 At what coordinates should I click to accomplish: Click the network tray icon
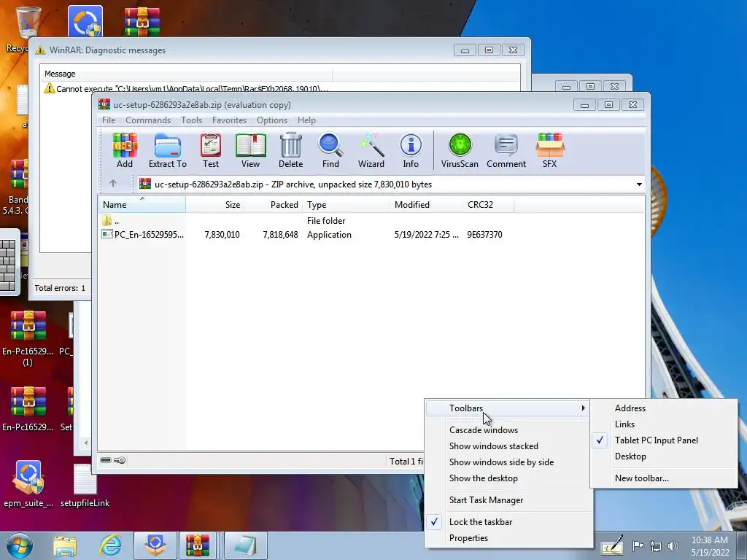click(x=656, y=545)
